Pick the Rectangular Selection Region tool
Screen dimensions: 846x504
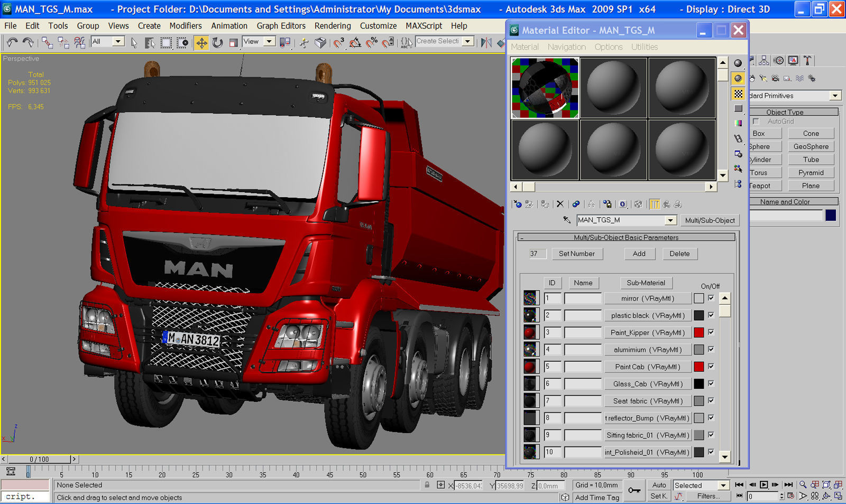coord(166,42)
